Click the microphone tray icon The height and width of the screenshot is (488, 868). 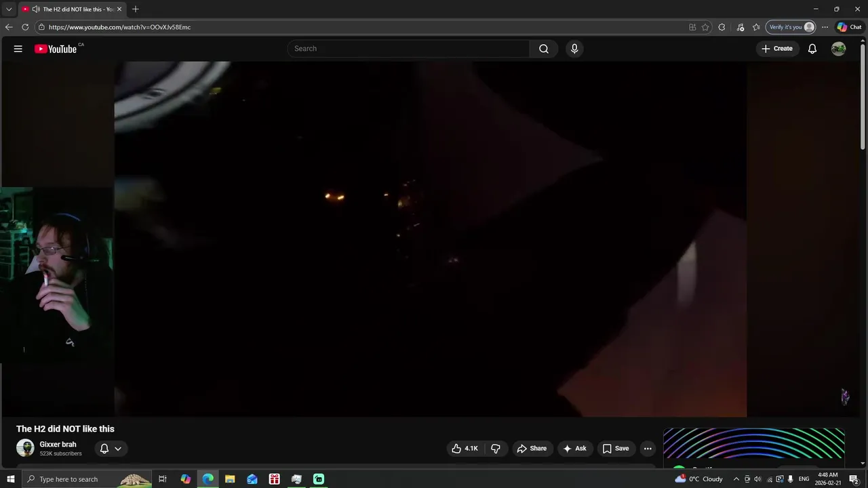pyautogui.click(x=790, y=479)
